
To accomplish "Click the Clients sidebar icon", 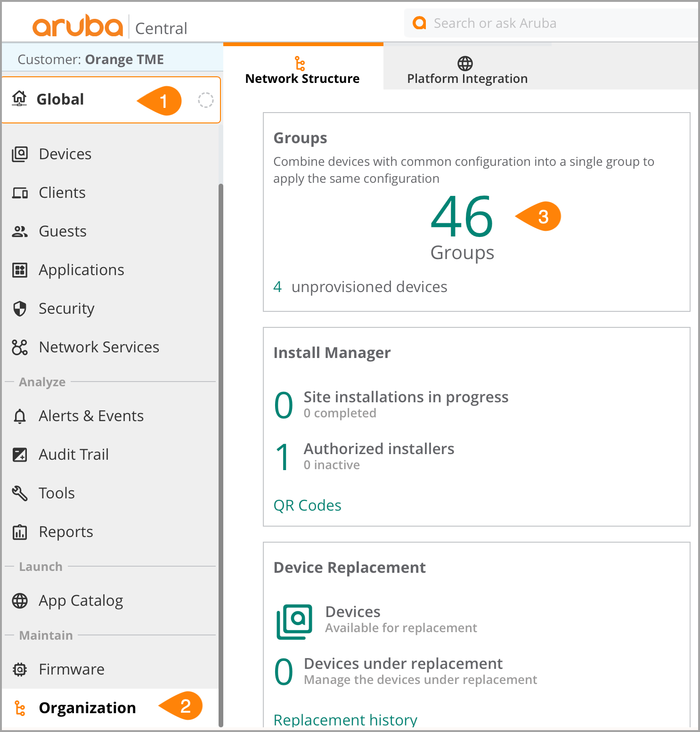I will click(20, 193).
